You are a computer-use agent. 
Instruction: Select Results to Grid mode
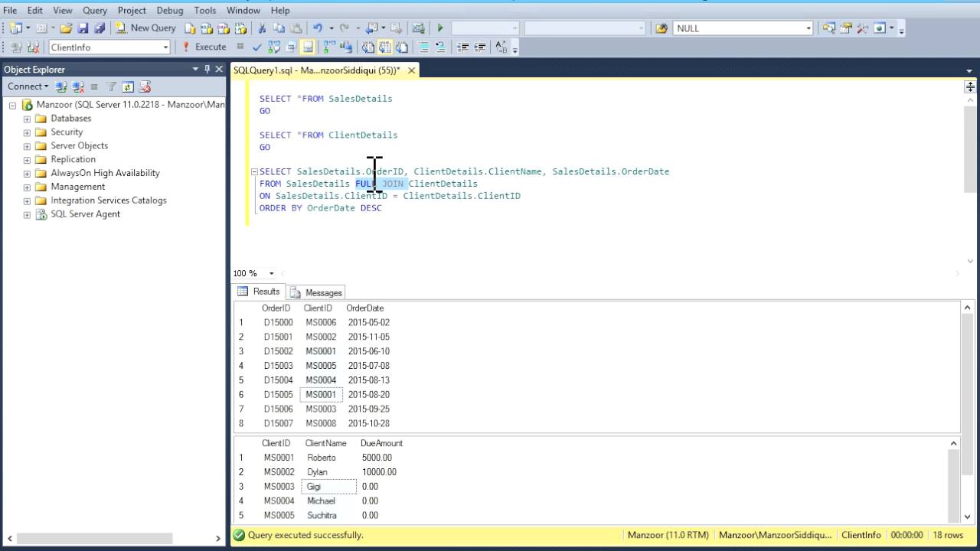[384, 47]
